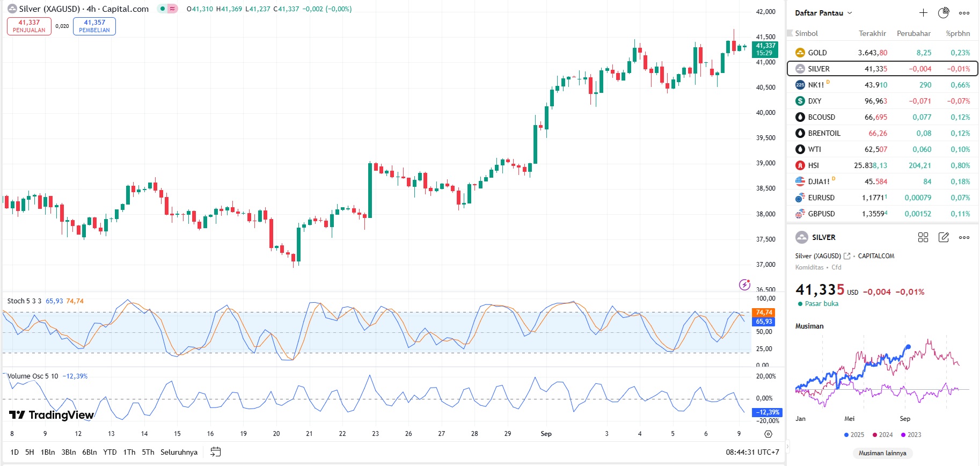
Task: Open watchlist three-dot settings menu
Action: pyautogui.click(x=964, y=13)
